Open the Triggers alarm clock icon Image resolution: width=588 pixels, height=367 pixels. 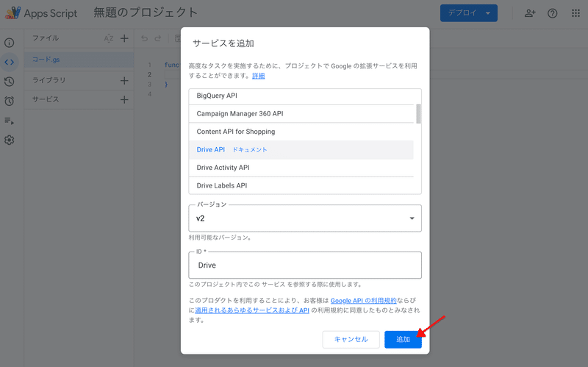pyautogui.click(x=10, y=101)
